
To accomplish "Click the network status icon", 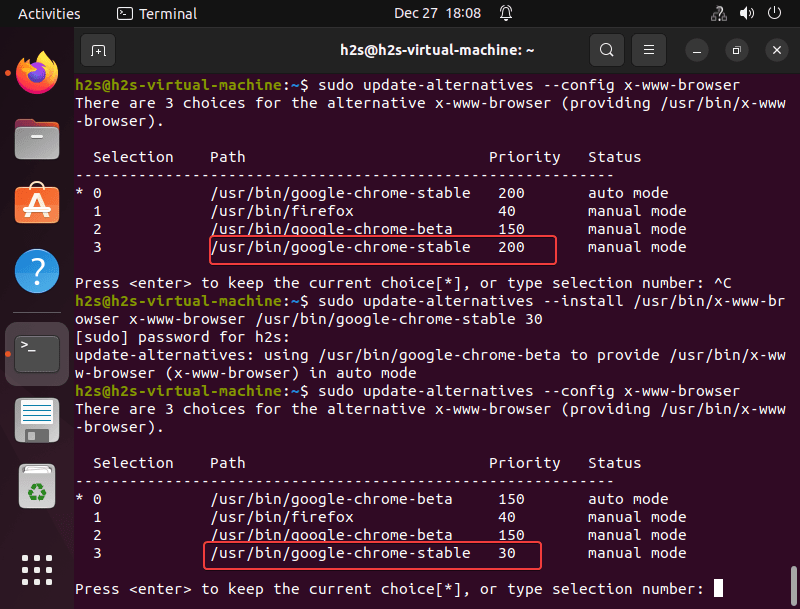I will pyautogui.click(x=719, y=13).
